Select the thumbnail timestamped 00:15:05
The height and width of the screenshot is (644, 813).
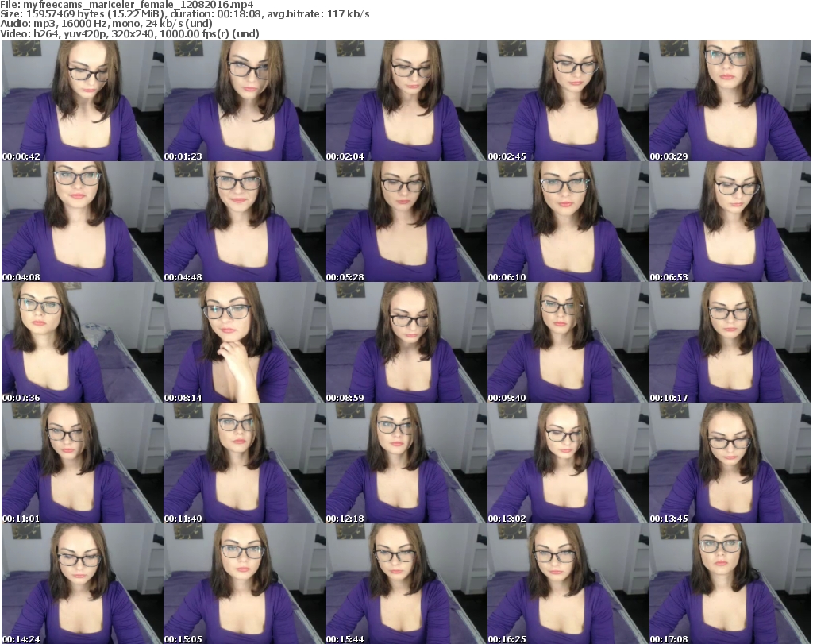pyautogui.click(x=245, y=584)
